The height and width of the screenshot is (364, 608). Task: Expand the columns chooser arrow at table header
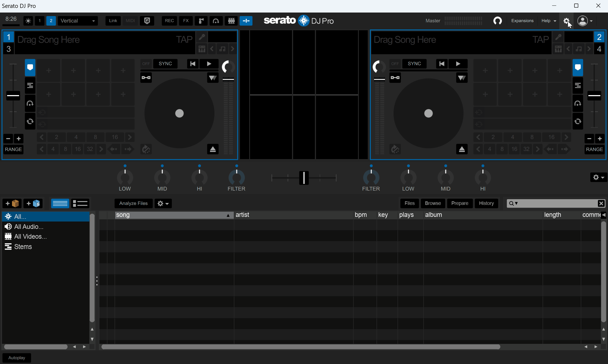coord(604,215)
